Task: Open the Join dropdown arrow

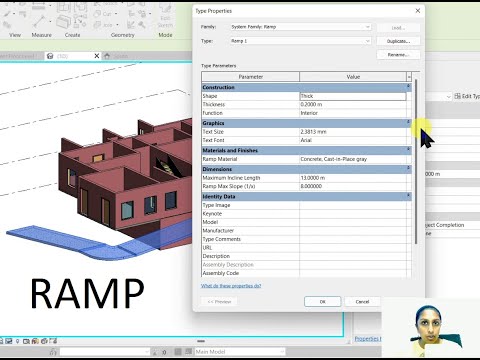Action: (117, 25)
